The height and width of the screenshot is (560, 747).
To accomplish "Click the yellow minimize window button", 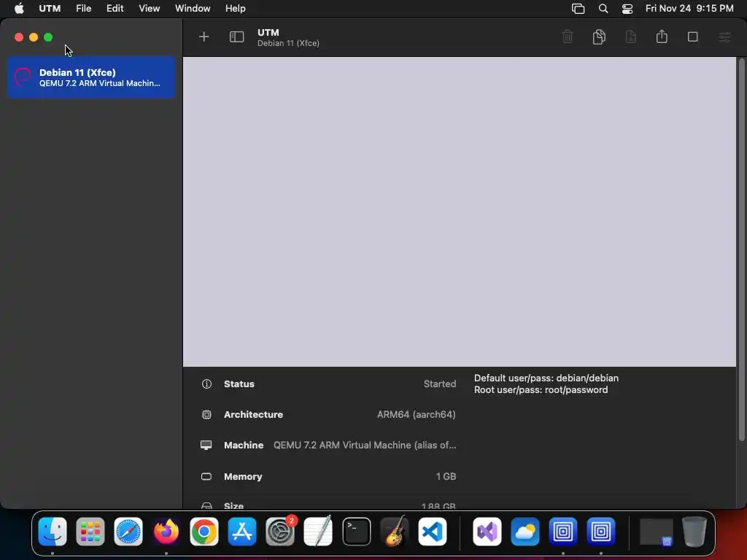I will tap(34, 37).
